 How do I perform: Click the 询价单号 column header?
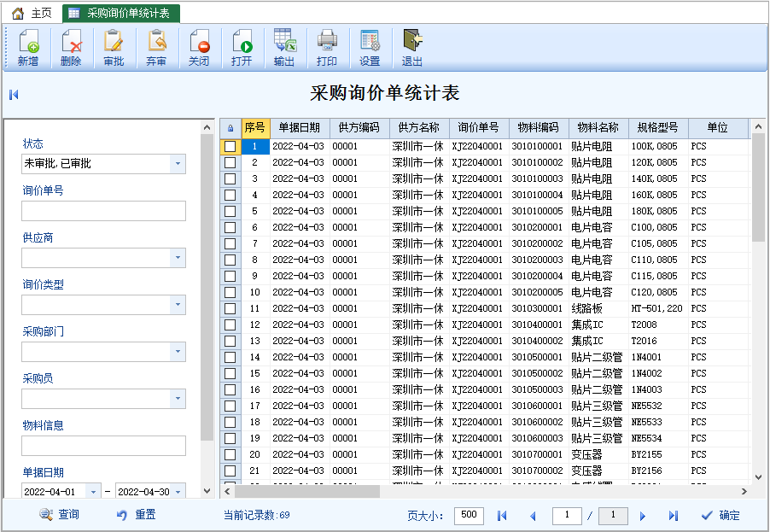(x=479, y=128)
